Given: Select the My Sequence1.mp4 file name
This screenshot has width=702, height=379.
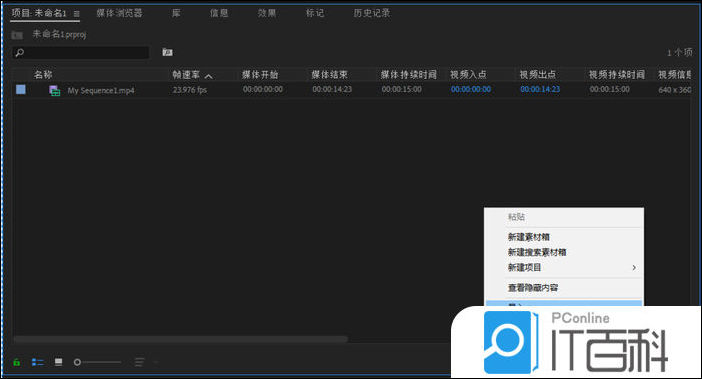Looking at the screenshot, I should coord(101,91).
